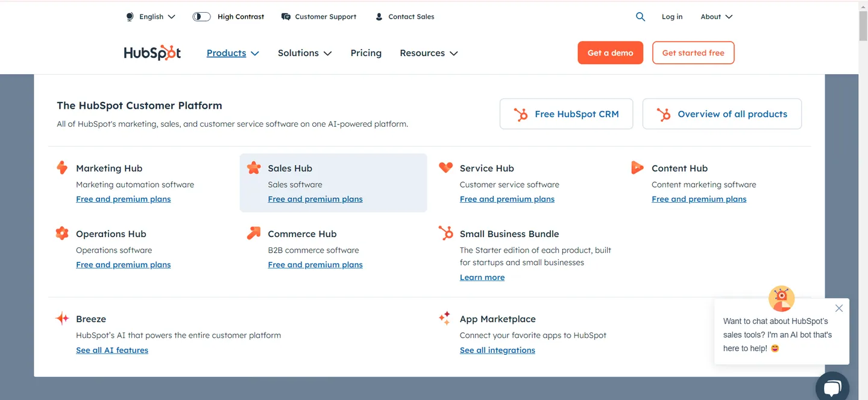The height and width of the screenshot is (400, 868).
Task: Click "The HubSpot Customer Platform" heading
Action: [x=139, y=106]
